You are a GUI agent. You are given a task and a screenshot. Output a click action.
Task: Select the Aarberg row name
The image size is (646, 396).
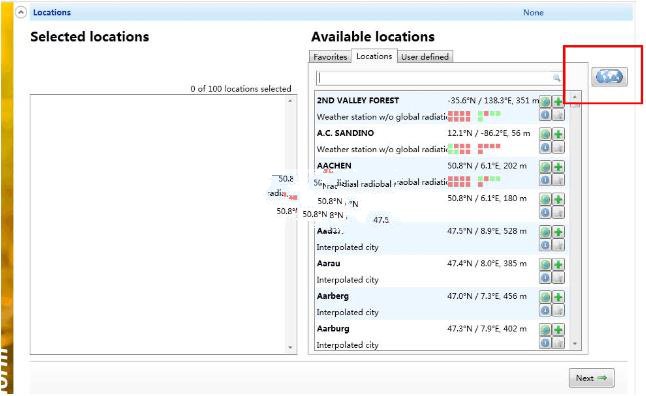click(332, 296)
